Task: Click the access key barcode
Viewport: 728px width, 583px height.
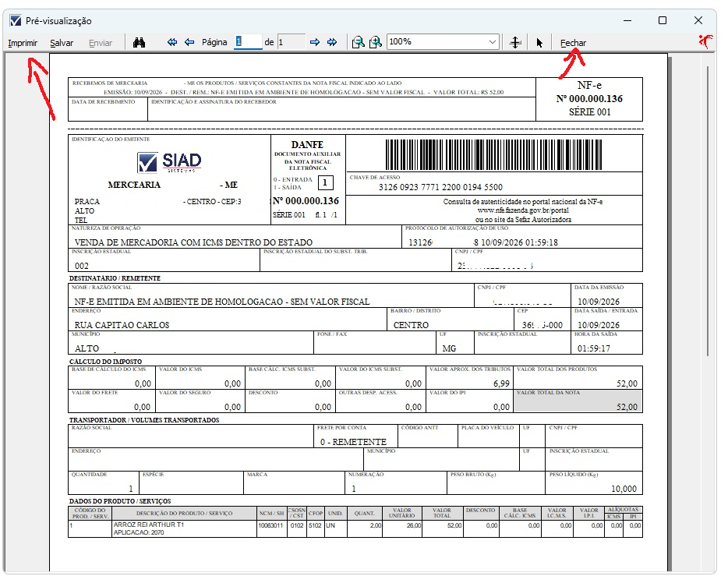Action: pos(493,155)
